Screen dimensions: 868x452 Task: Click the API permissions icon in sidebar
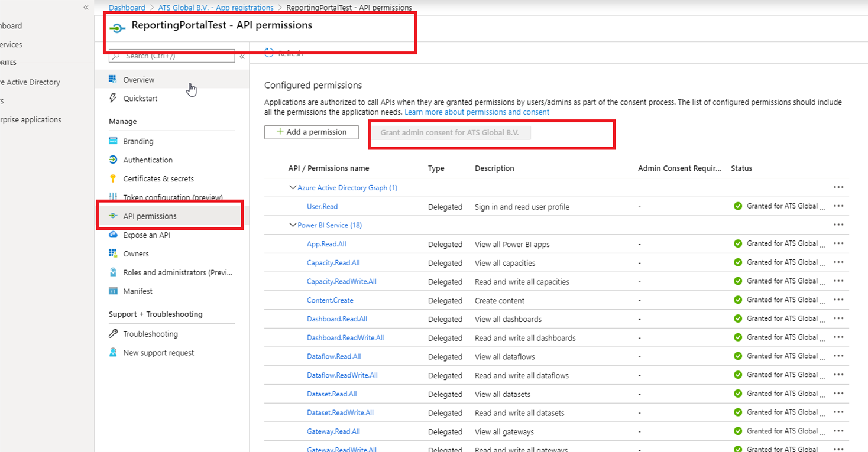113,216
